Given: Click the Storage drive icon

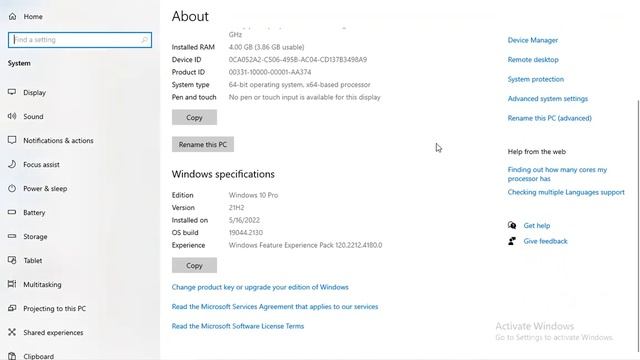Looking at the screenshot, I should pyautogui.click(x=12, y=236).
